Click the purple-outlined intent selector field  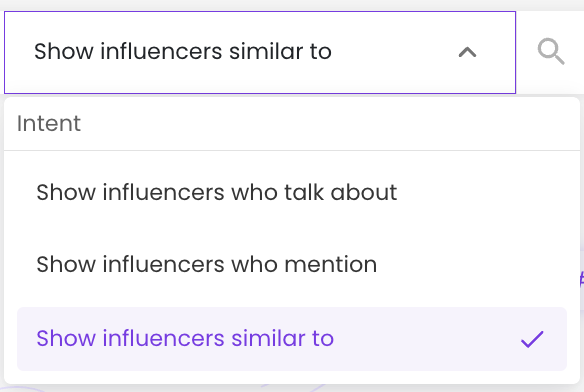point(260,52)
